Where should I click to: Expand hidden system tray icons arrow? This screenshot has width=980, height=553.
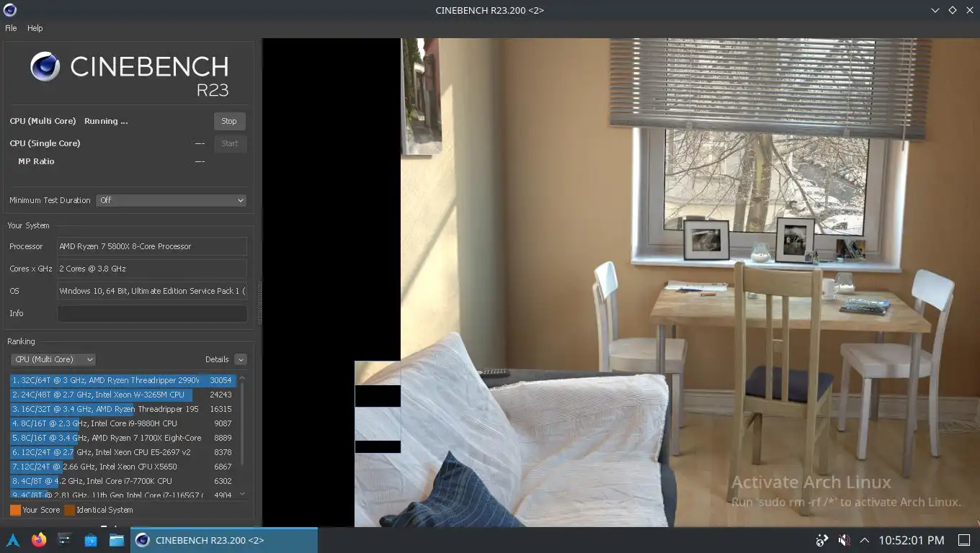tap(865, 540)
